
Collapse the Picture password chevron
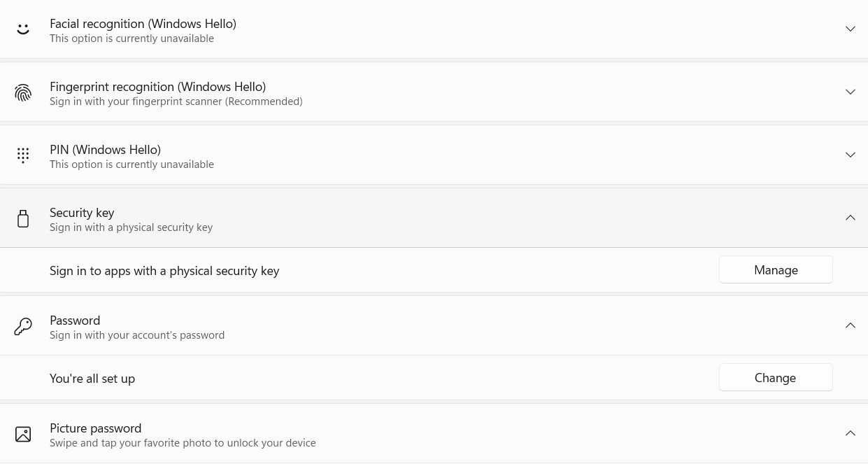coord(851,433)
